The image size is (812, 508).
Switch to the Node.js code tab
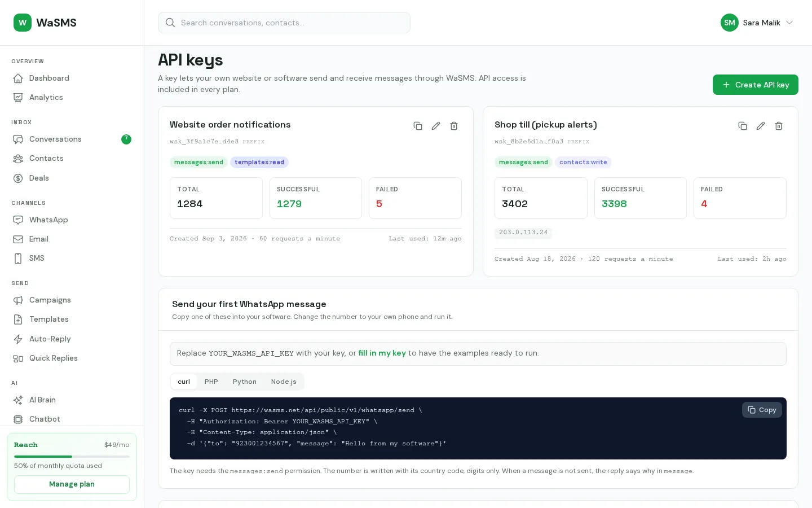click(x=284, y=382)
